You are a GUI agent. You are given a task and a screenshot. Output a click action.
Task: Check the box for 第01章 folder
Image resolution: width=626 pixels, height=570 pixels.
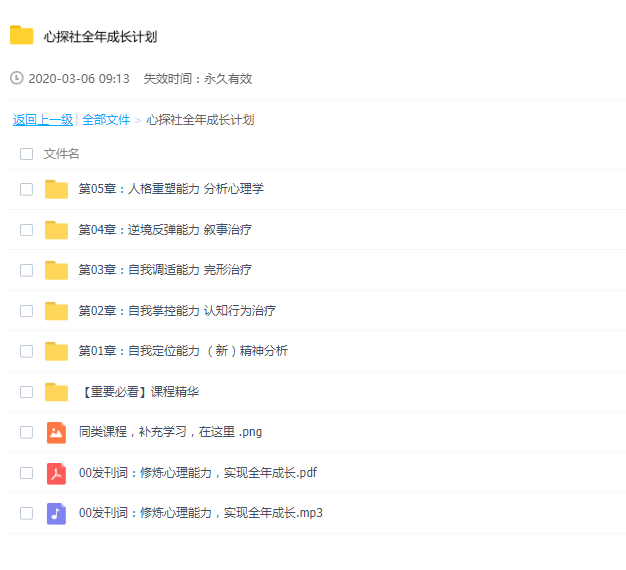(x=26, y=351)
